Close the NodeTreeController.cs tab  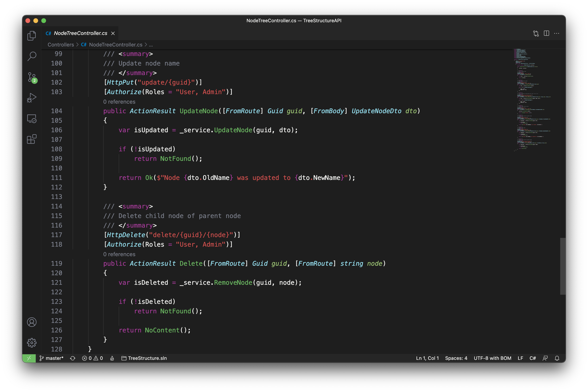113,33
